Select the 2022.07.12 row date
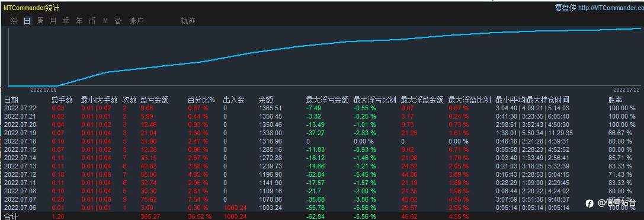The image size is (644, 220). coord(20,175)
